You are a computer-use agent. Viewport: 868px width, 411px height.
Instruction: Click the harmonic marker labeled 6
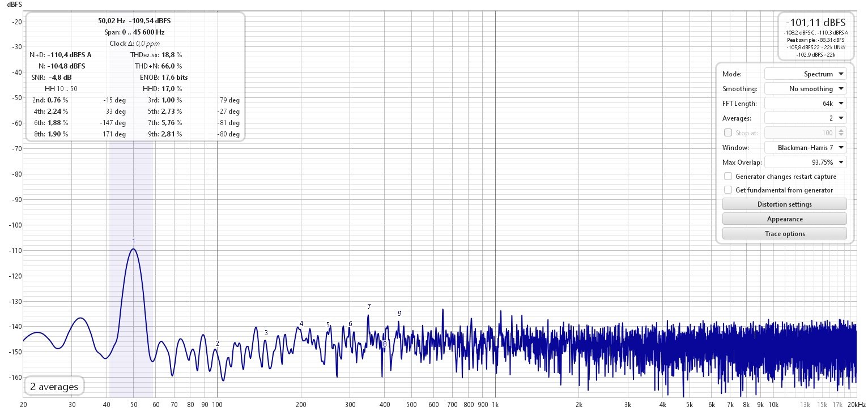tap(350, 324)
